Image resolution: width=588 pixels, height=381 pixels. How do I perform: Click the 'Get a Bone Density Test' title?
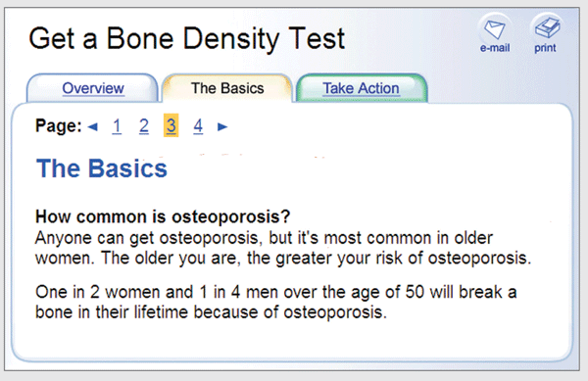[186, 39]
